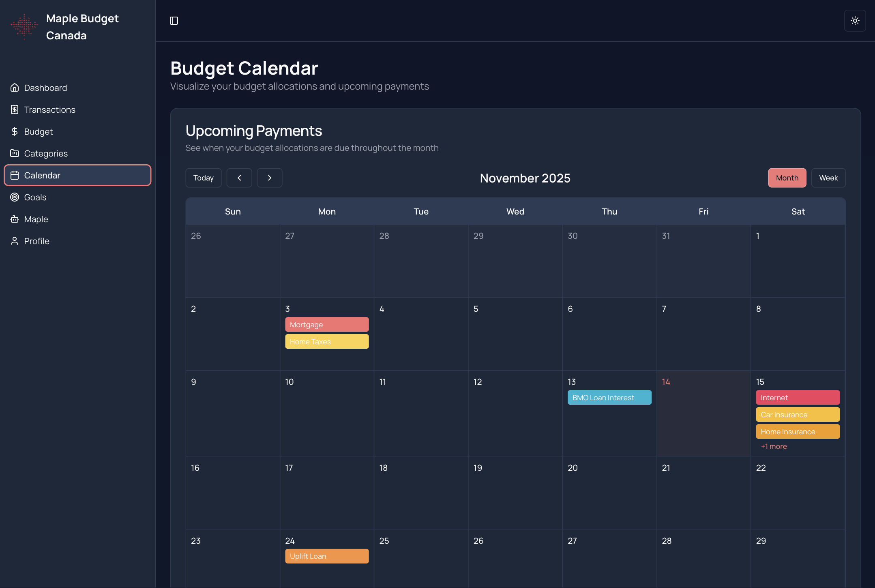875x588 pixels.
Task: Go to previous month with left chevron
Action: coord(239,178)
